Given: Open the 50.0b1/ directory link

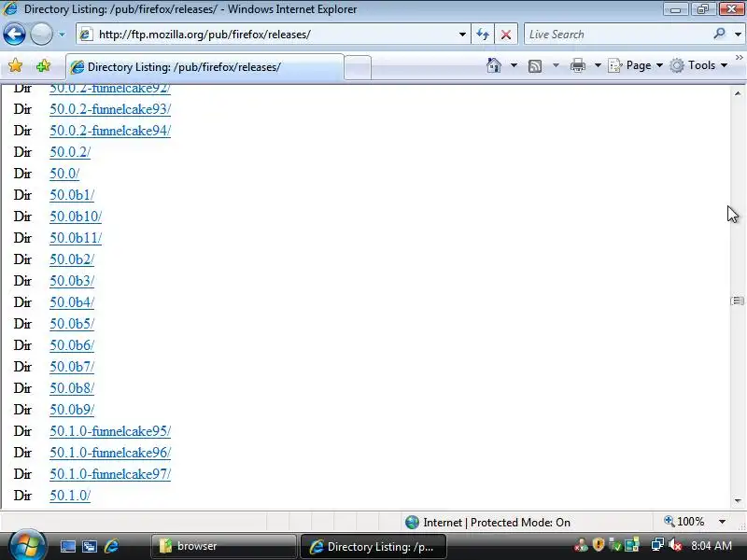Looking at the screenshot, I should click(x=72, y=195).
